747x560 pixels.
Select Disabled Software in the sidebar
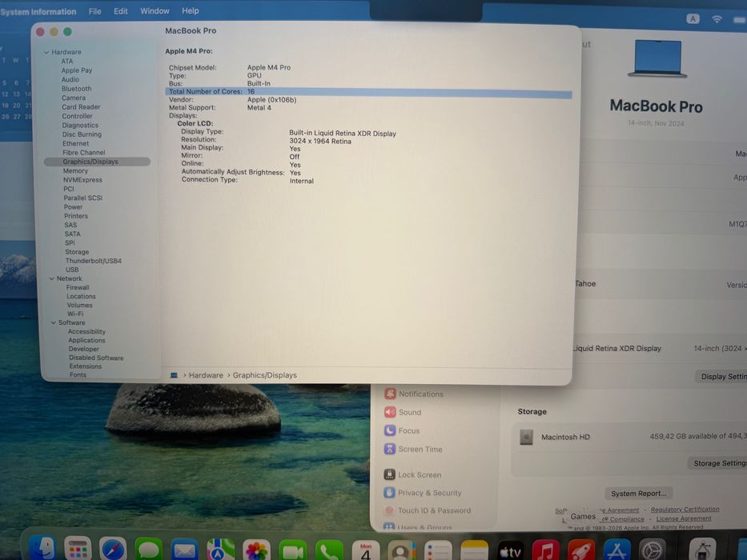pyautogui.click(x=96, y=358)
